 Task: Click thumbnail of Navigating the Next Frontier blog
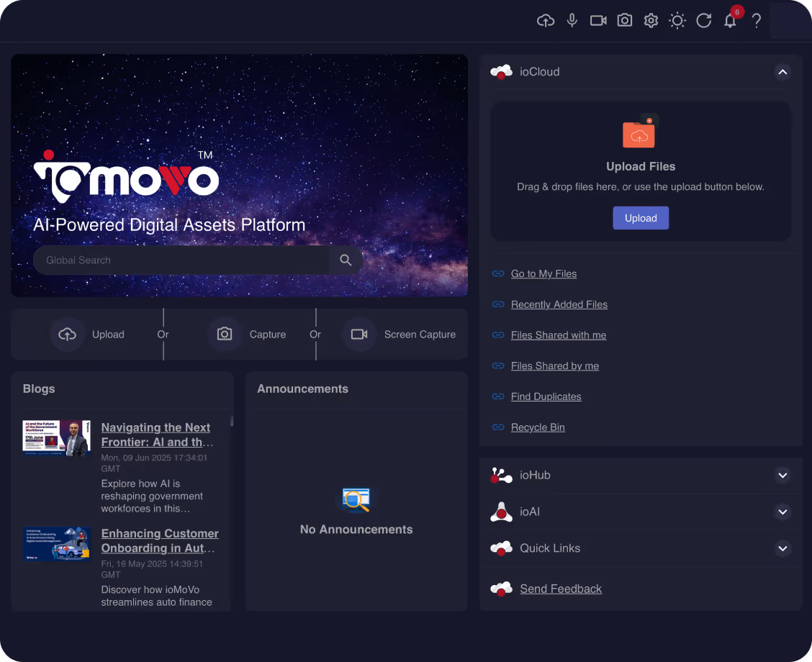point(57,438)
